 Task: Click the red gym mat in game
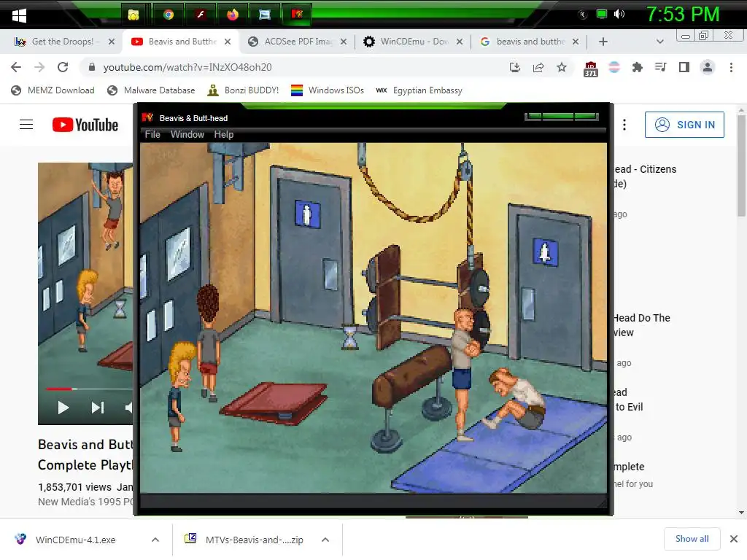tap(275, 402)
